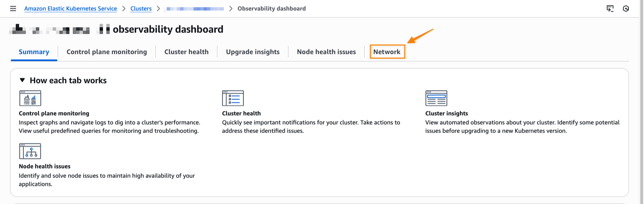The width and height of the screenshot is (644, 204).
Task: Click the Cluster insights window illustration icon
Action: click(436, 98)
